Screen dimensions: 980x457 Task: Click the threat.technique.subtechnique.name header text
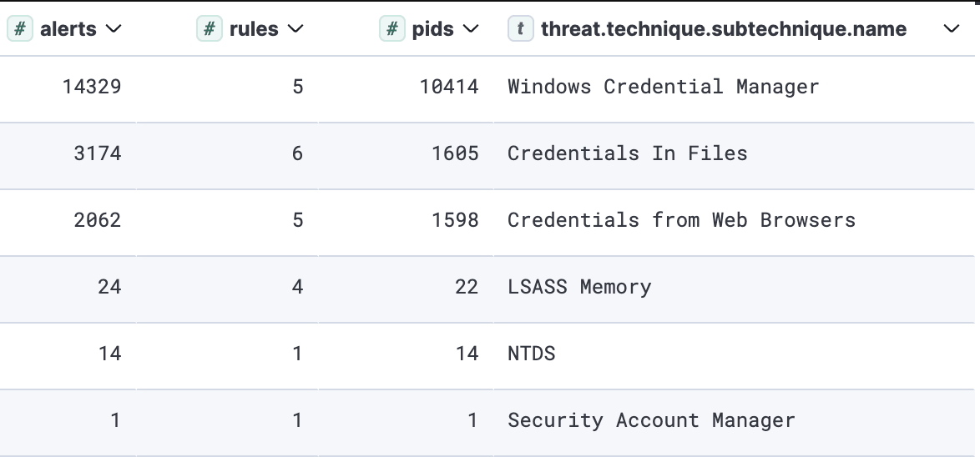pos(723,29)
